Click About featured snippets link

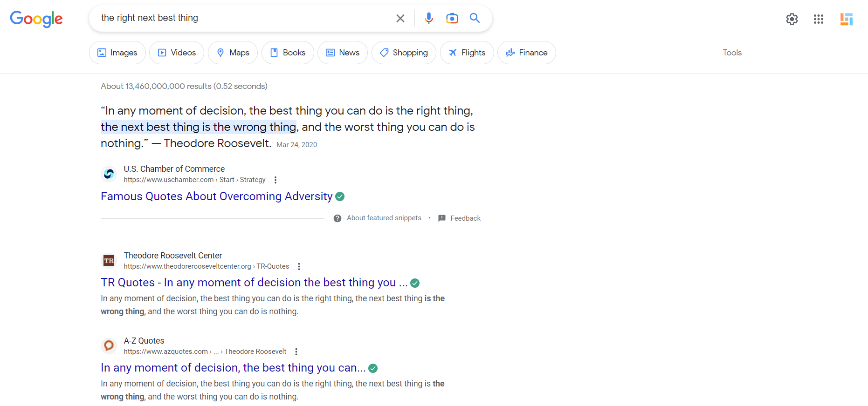(x=384, y=218)
